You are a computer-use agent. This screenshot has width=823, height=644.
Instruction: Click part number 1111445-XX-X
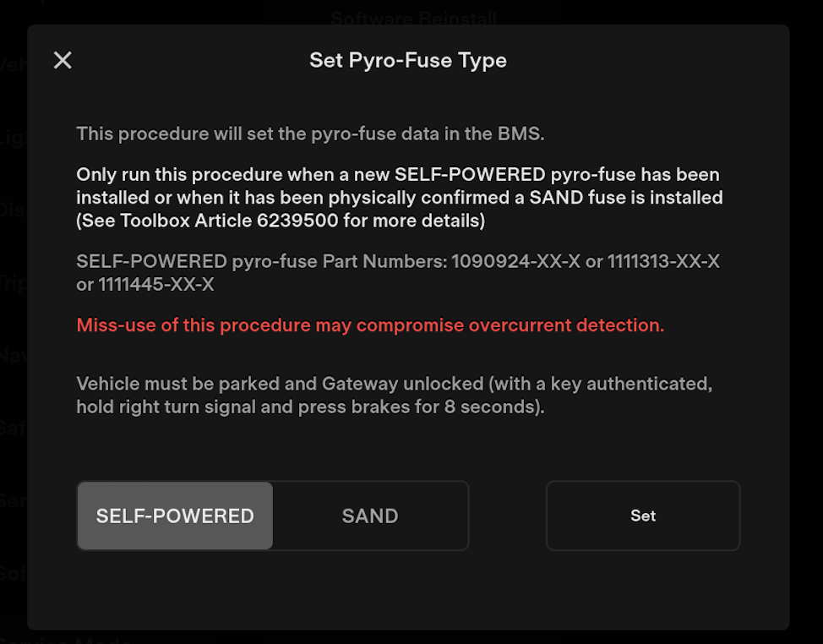tap(156, 285)
